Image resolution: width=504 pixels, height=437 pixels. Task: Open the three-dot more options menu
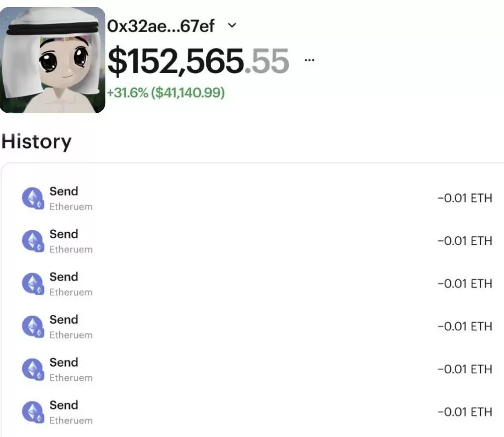click(x=309, y=60)
